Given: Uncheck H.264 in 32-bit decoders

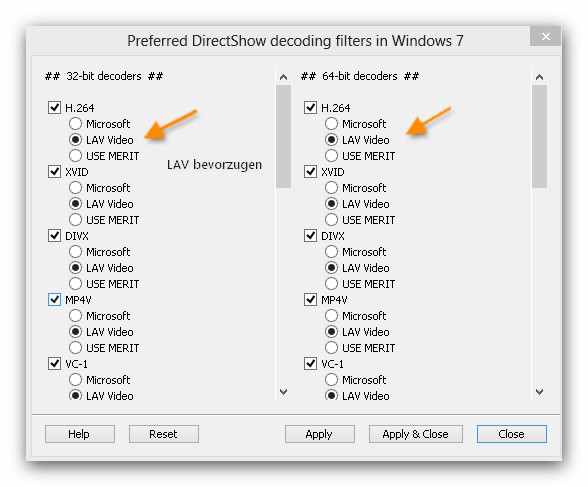Looking at the screenshot, I should (54, 108).
